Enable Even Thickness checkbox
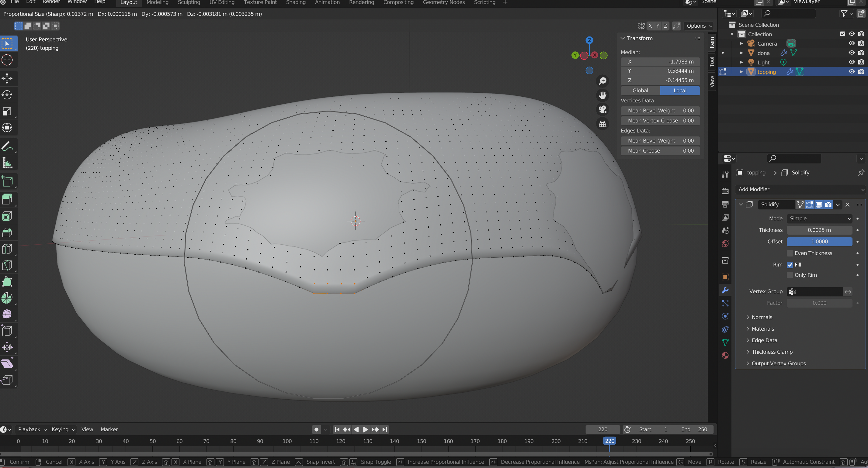The image size is (868, 468). pyautogui.click(x=790, y=253)
